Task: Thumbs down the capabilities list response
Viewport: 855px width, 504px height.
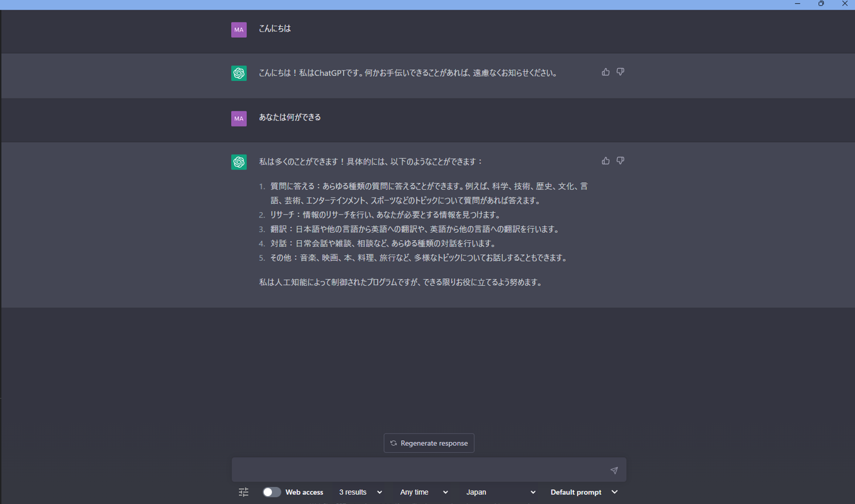Action: tap(620, 161)
